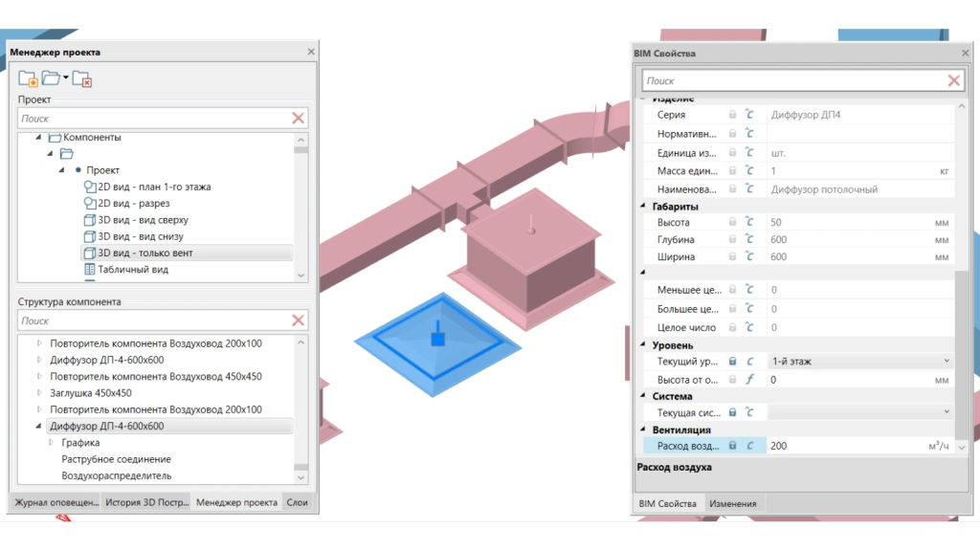Click the 3D cube icon for вид сверху
The width and height of the screenshot is (980, 551).
tap(90, 220)
